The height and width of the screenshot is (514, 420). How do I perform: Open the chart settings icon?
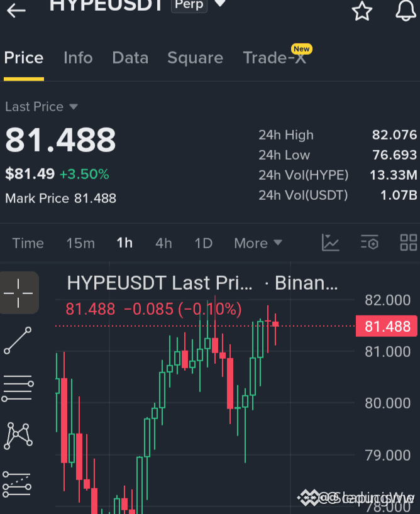click(x=370, y=243)
